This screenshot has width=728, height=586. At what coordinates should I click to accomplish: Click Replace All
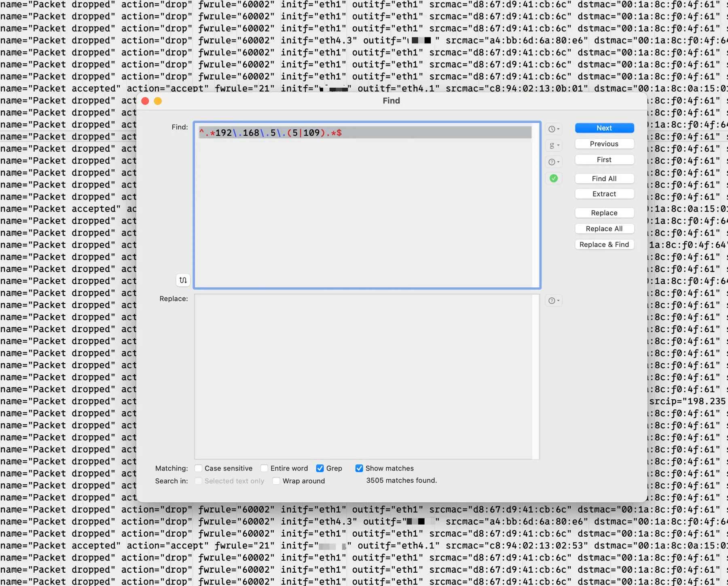(x=604, y=228)
